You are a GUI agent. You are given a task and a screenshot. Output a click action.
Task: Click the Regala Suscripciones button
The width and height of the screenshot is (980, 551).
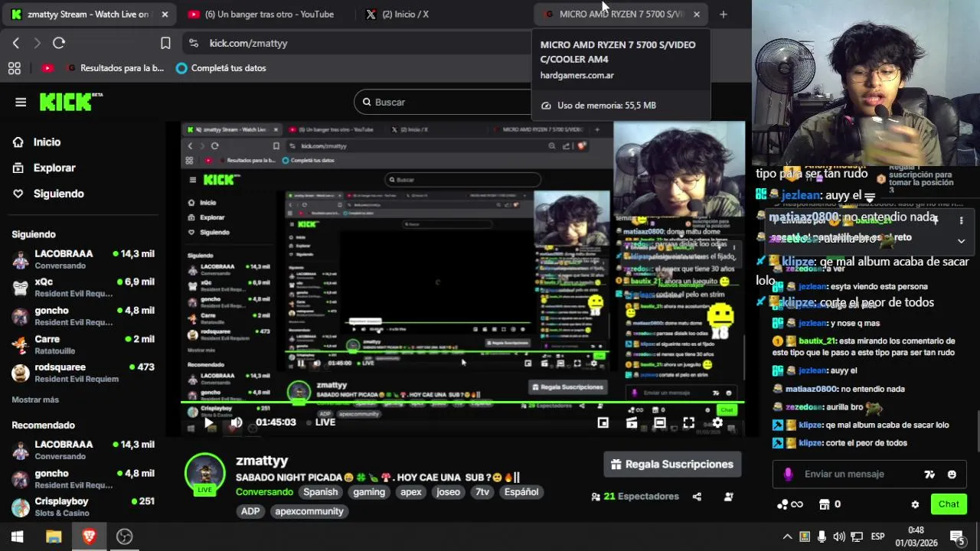click(673, 465)
